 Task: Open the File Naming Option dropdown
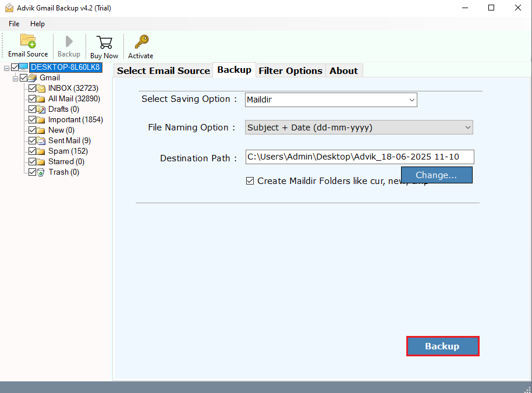click(359, 128)
